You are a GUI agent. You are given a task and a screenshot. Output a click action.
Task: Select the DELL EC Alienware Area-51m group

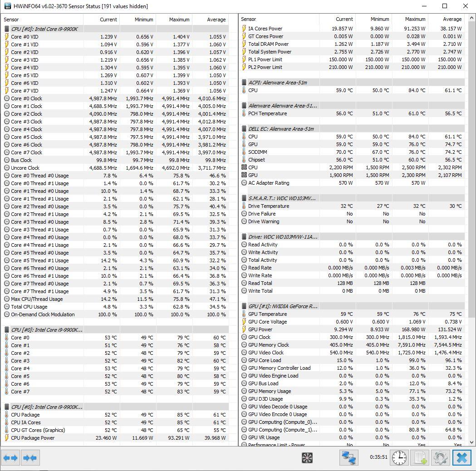click(281, 129)
